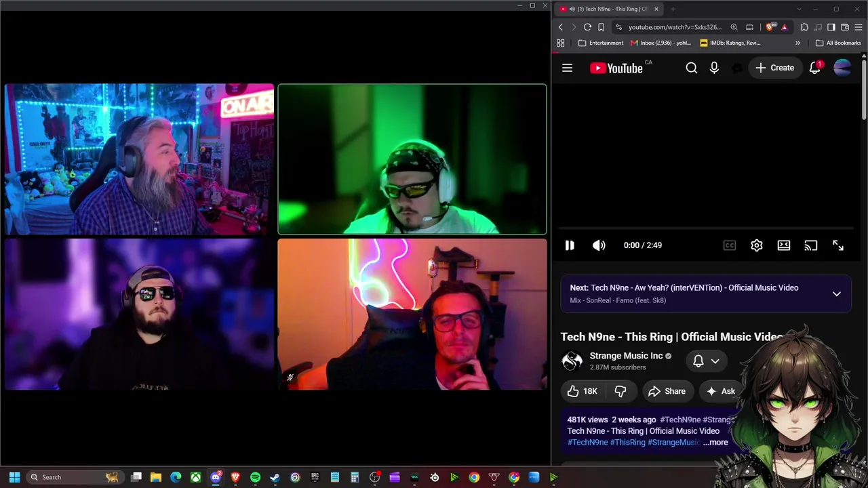
Task: Select the green-lit participant video tile
Action: tap(412, 159)
